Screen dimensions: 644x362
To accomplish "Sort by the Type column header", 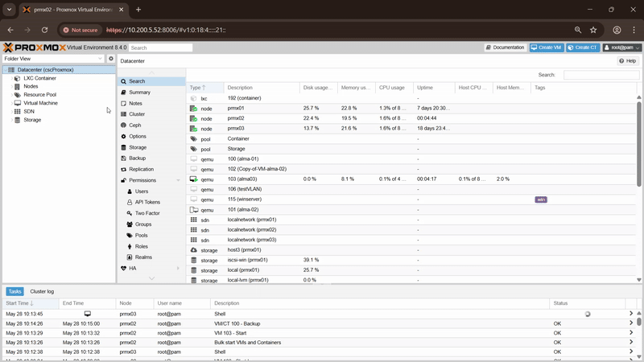I will [205, 88].
